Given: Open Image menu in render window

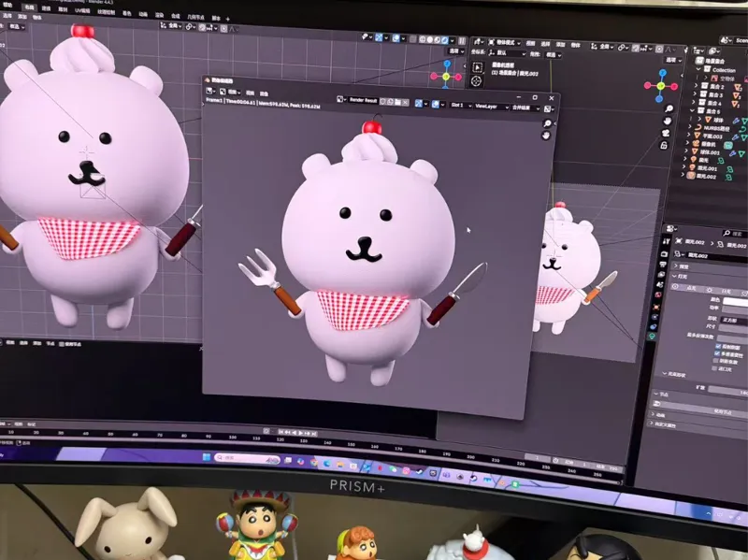Looking at the screenshot, I should [264, 93].
